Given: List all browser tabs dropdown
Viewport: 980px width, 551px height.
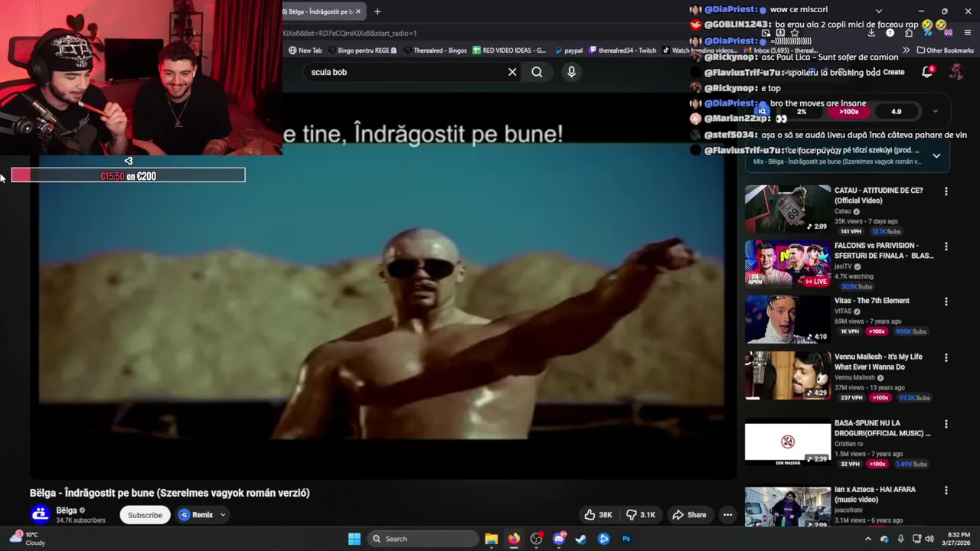Looking at the screenshot, I should pyautogui.click(x=878, y=11).
